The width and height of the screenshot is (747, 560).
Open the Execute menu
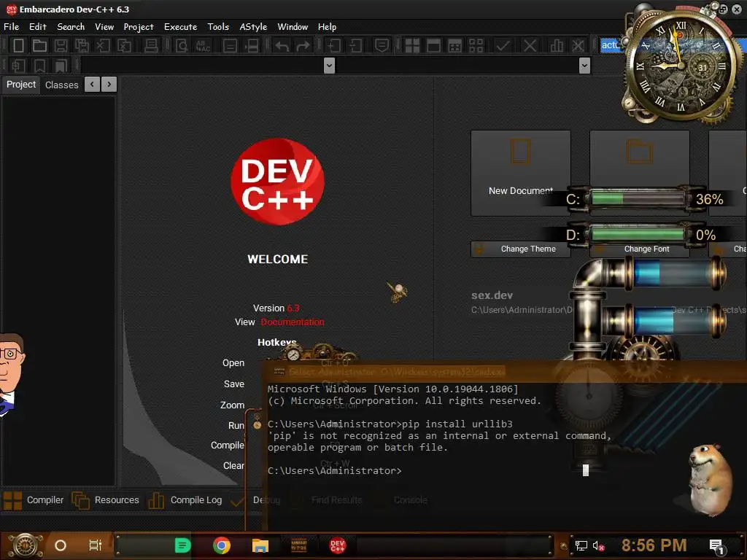(x=181, y=27)
